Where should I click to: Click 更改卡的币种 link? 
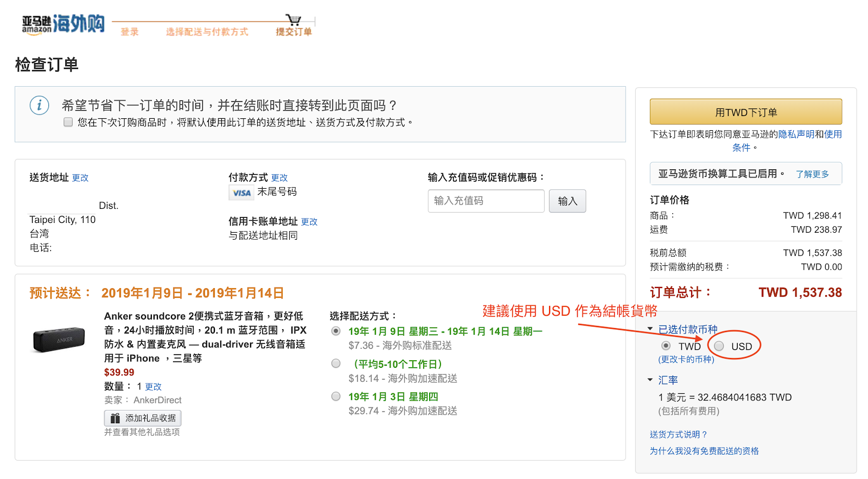686,360
